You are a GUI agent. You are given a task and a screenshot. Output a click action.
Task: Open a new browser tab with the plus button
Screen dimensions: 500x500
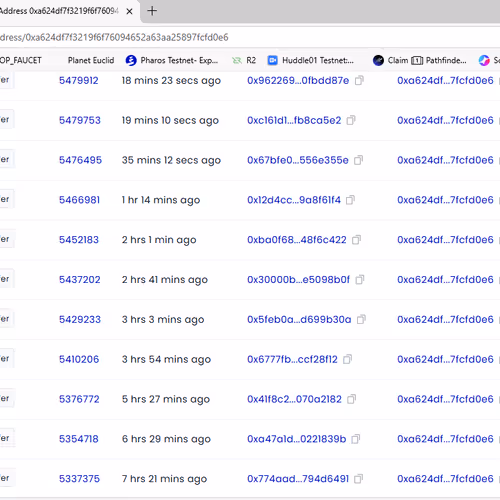pyautogui.click(x=152, y=11)
